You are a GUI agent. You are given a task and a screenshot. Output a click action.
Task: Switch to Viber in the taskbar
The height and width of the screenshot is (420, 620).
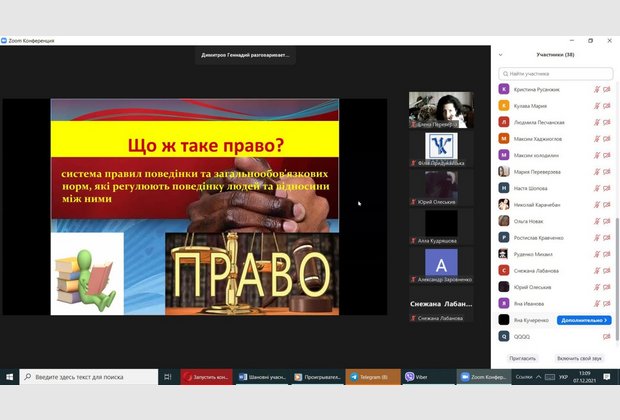pos(428,377)
